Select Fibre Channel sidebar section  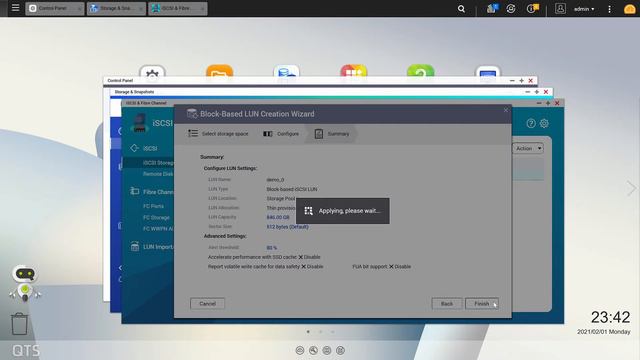click(158, 192)
